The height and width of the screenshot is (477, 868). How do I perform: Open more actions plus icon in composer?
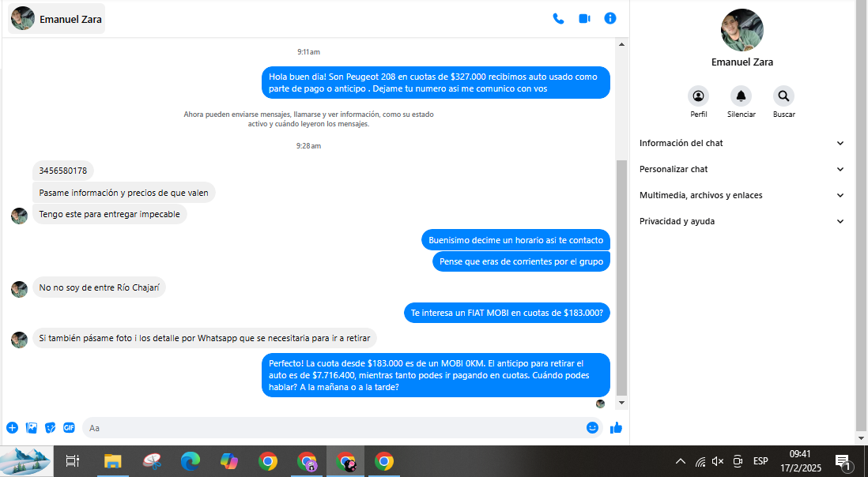(x=12, y=428)
